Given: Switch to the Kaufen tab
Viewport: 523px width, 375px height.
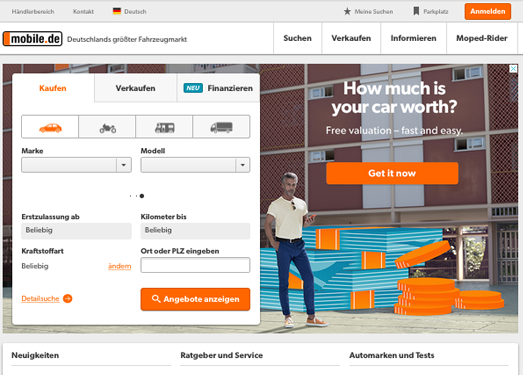Looking at the screenshot, I should [x=53, y=88].
